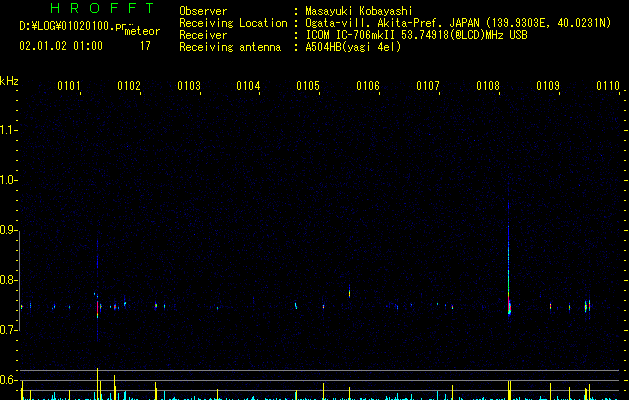Click the 0.6 frequency axis label
Image resolution: width=629 pixels, height=400 pixels.
click(x=8, y=380)
